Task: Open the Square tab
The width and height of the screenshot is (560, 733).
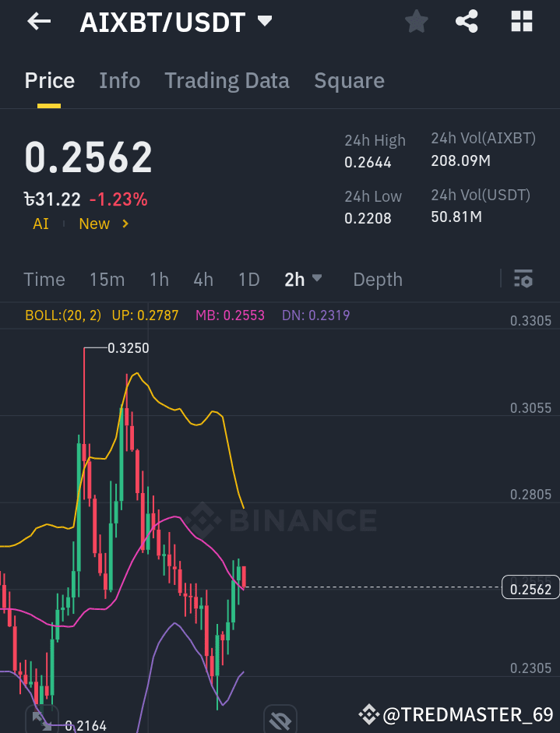Action: (349, 80)
